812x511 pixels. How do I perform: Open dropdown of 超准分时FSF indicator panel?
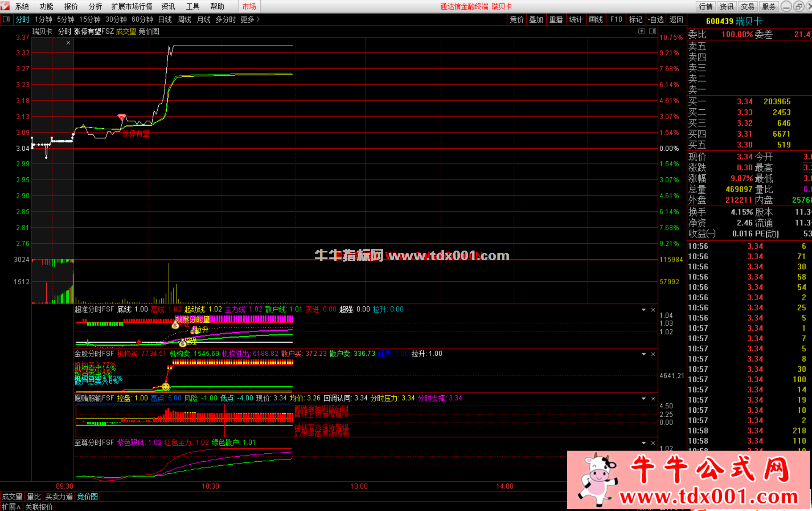pyautogui.click(x=643, y=310)
